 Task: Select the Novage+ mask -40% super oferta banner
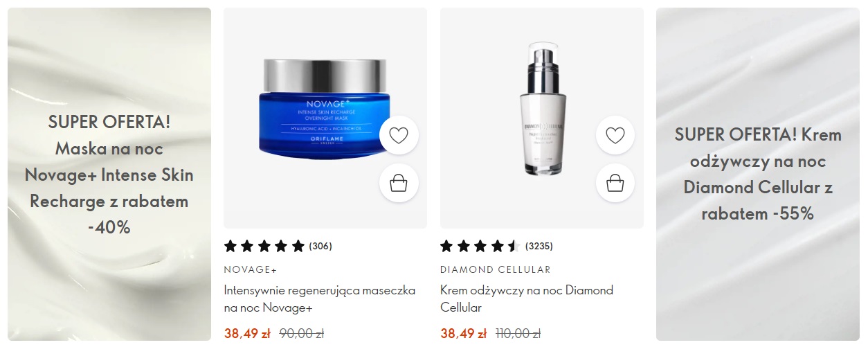[x=109, y=175]
